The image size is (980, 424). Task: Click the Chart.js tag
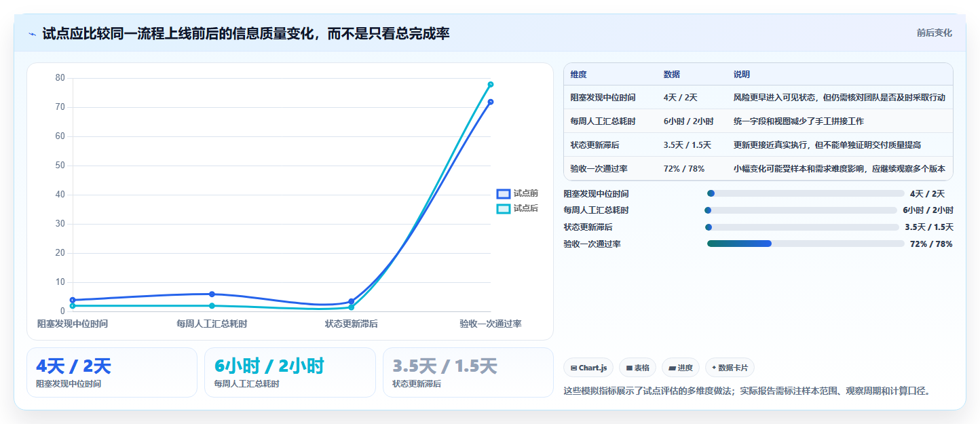[x=588, y=368]
